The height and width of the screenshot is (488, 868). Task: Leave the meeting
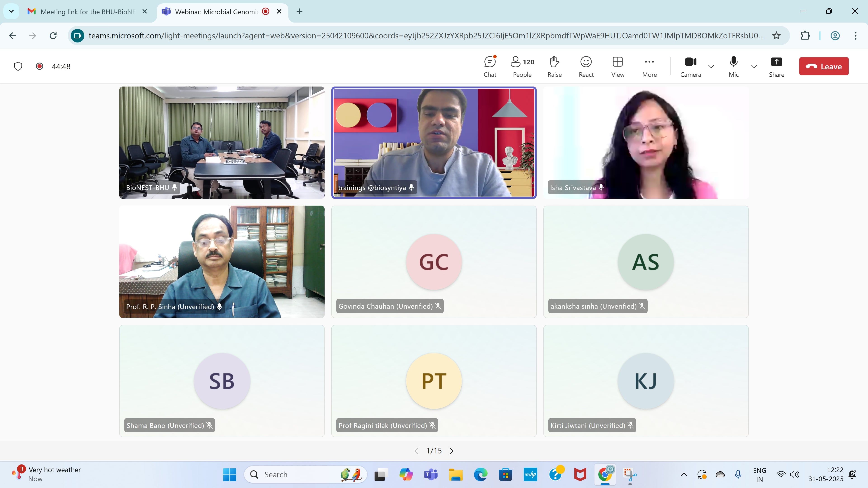pyautogui.click(x=824, y=66)
